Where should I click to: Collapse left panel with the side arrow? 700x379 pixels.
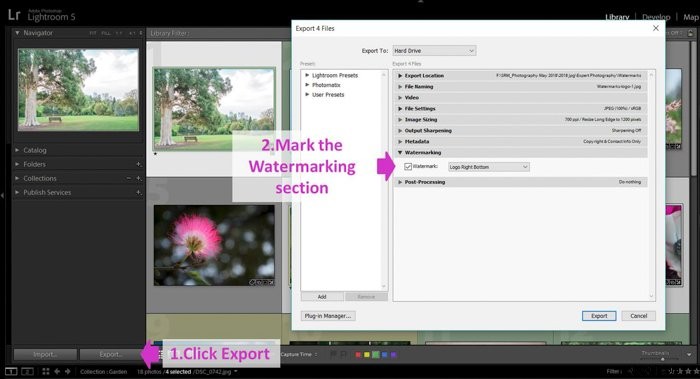tap(2, 195)
